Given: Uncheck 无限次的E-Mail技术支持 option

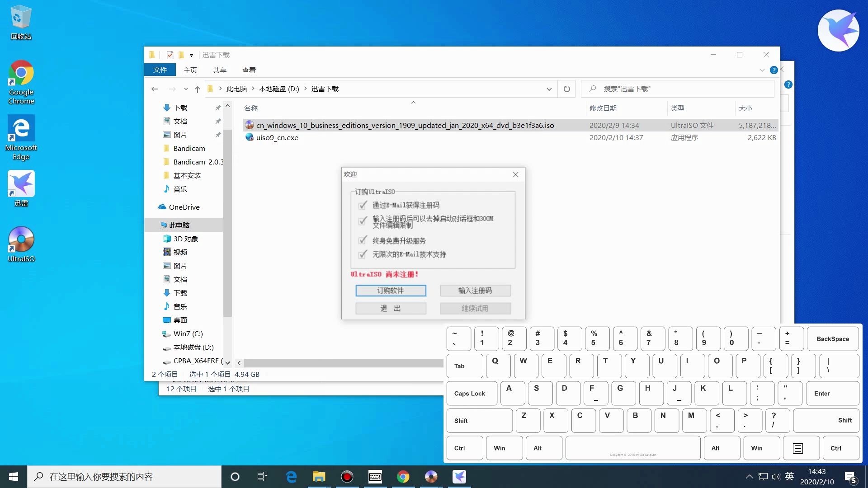Looking at the screenshot, I should [x=363, y=254].
